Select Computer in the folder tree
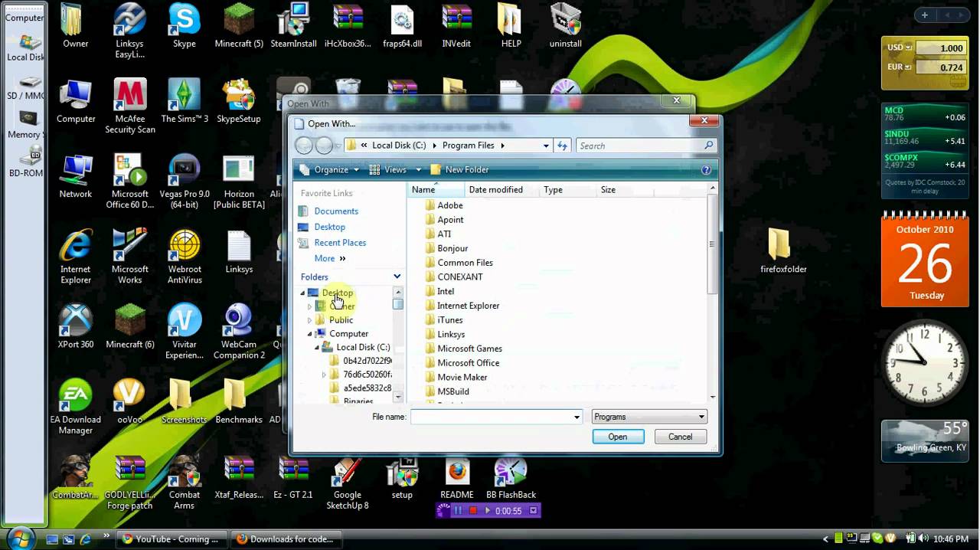This screenshot has width=980, height=550. [348, 334]
